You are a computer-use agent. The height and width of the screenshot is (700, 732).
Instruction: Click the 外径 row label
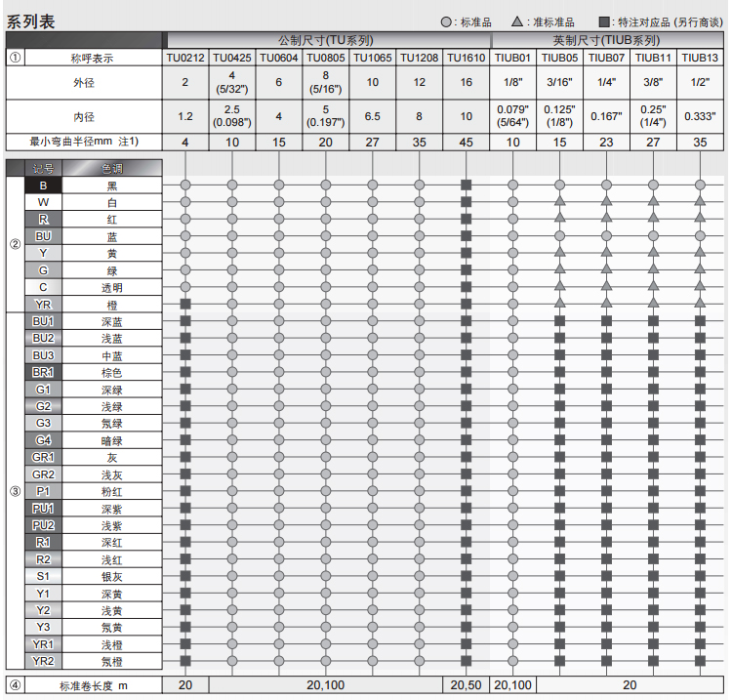tap(84, 83)
